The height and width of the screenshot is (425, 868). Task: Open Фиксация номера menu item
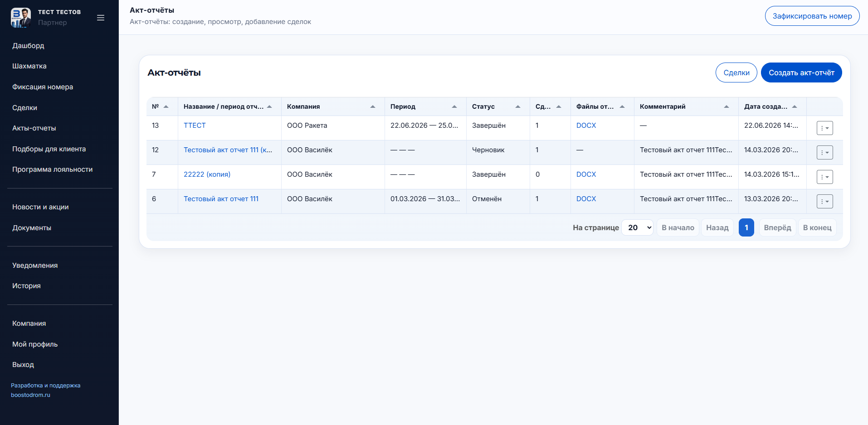click(x=43, y=87)
